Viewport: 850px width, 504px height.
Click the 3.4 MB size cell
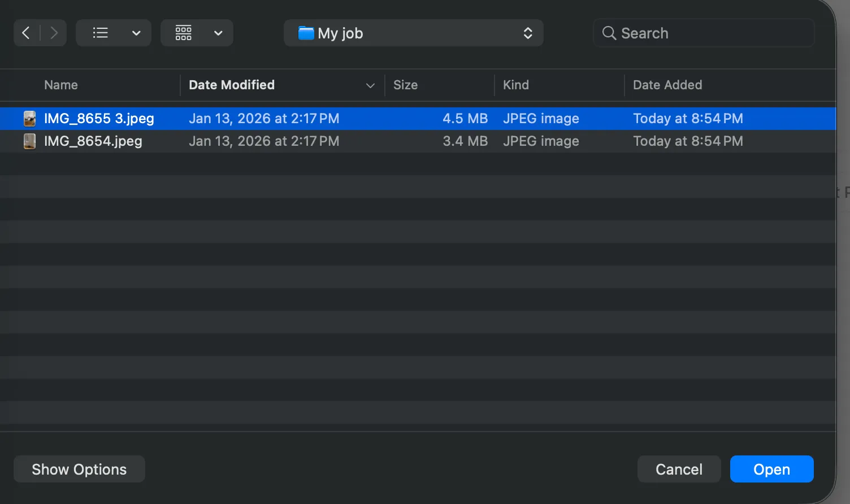(x=465, y=141)
